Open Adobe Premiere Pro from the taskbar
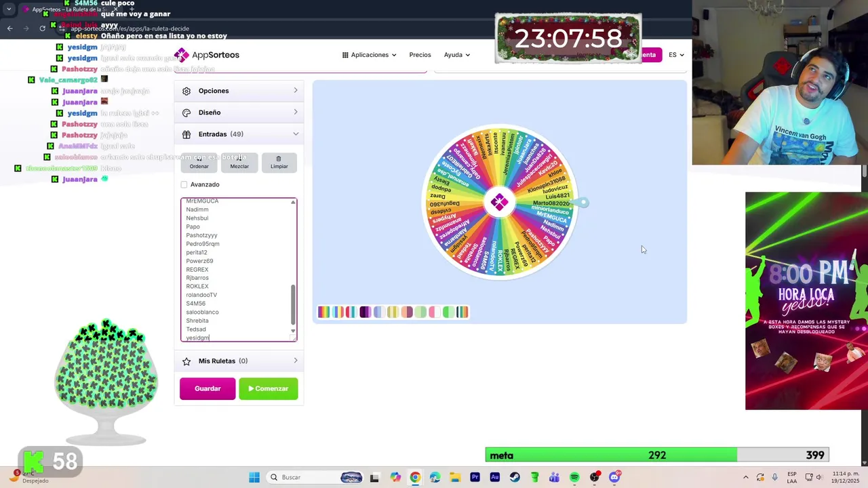Screen dimensions: 868x488 (x=475, y=477)
